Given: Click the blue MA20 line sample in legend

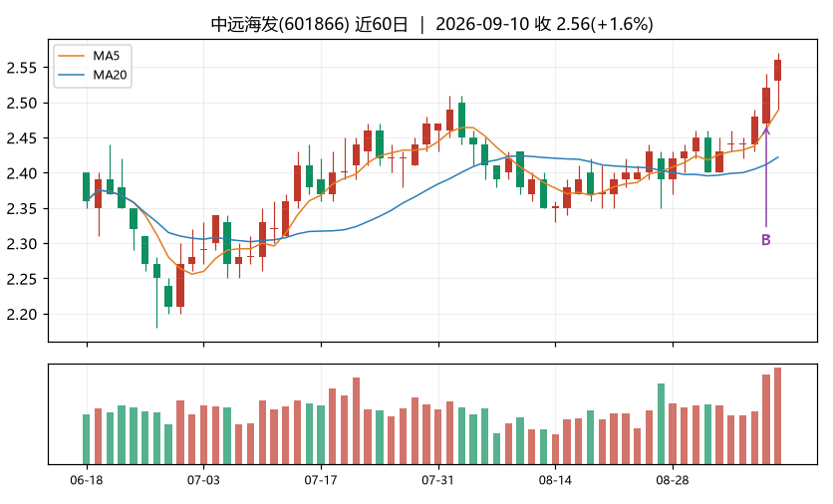Looking at the screenshot, I should [x=71, y=75].
